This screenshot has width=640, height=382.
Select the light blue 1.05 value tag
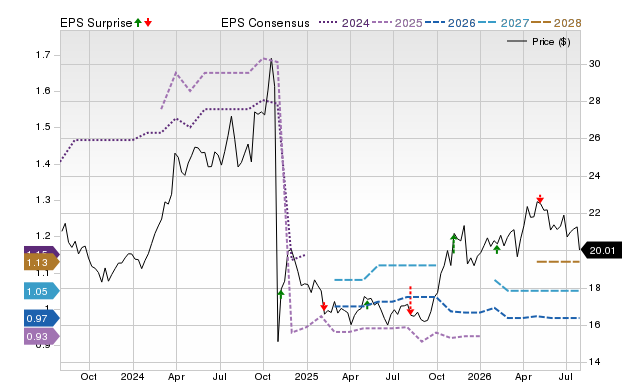click(41, 291)
